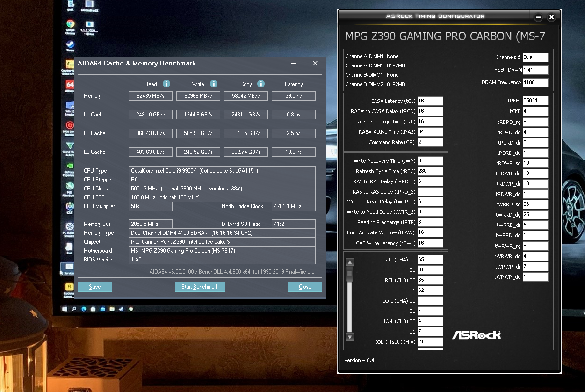Open Google Chrome desktop shortcut

[70, 27]
